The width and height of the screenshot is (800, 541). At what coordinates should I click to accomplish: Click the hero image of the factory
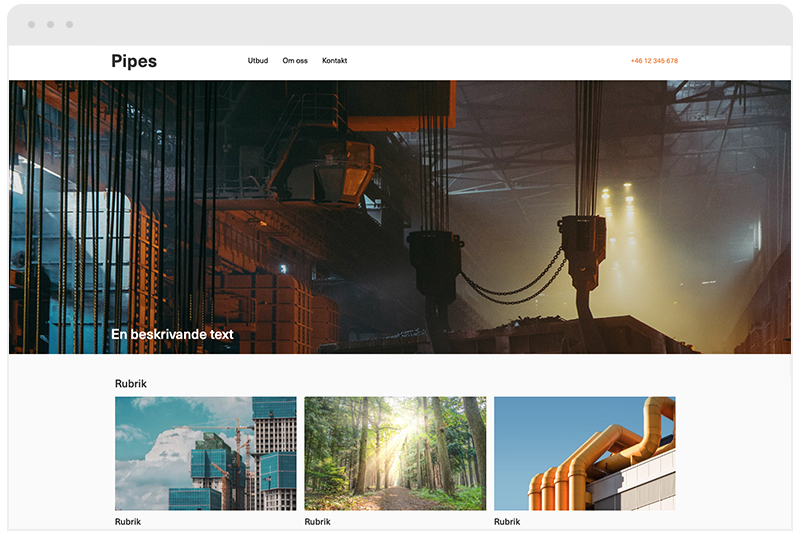400,217
